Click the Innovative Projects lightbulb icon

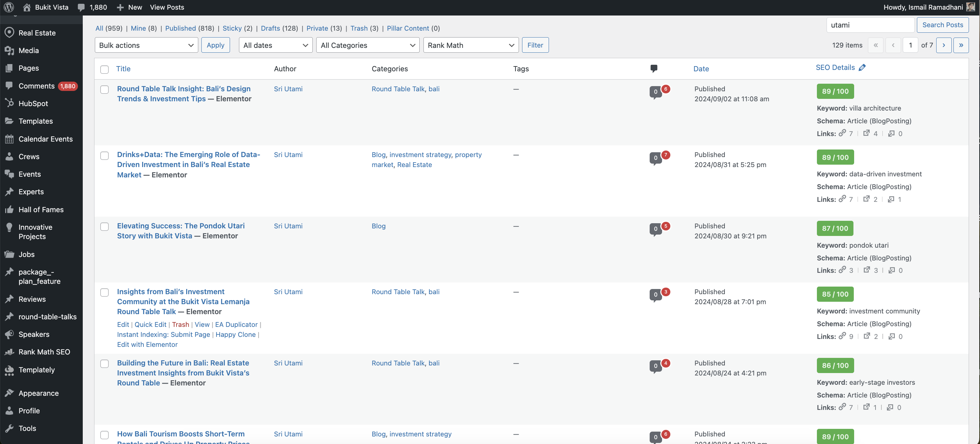click(x=10, y=227)
